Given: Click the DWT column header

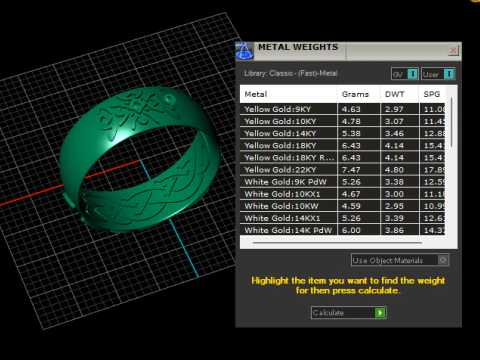Looking at the screenshot, I should click(399, 94).
